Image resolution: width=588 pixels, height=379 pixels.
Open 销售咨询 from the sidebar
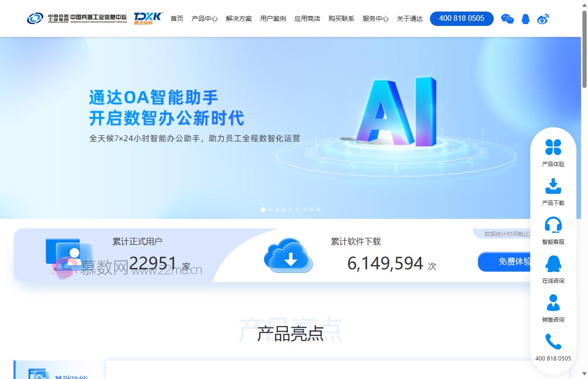(x=553, y=302)
